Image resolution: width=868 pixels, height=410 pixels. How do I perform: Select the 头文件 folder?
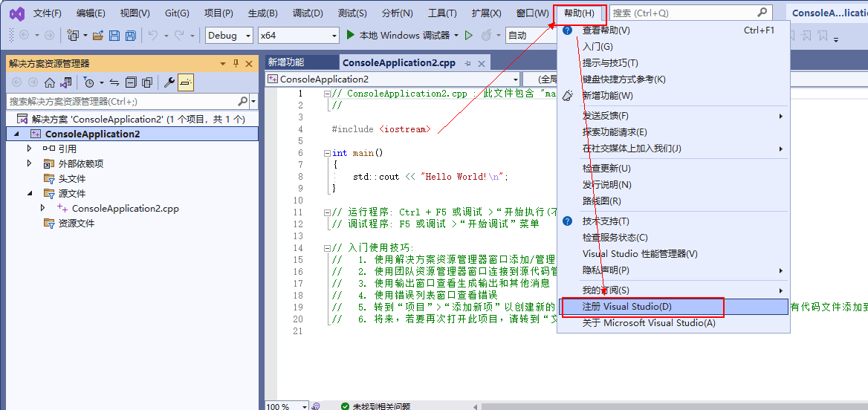(73, 179)
